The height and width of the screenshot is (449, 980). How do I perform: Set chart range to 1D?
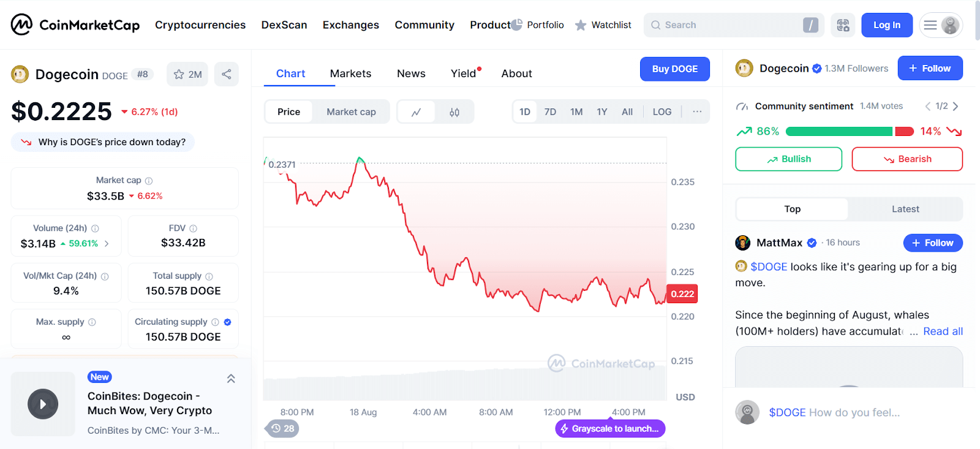tap(525, 112)
